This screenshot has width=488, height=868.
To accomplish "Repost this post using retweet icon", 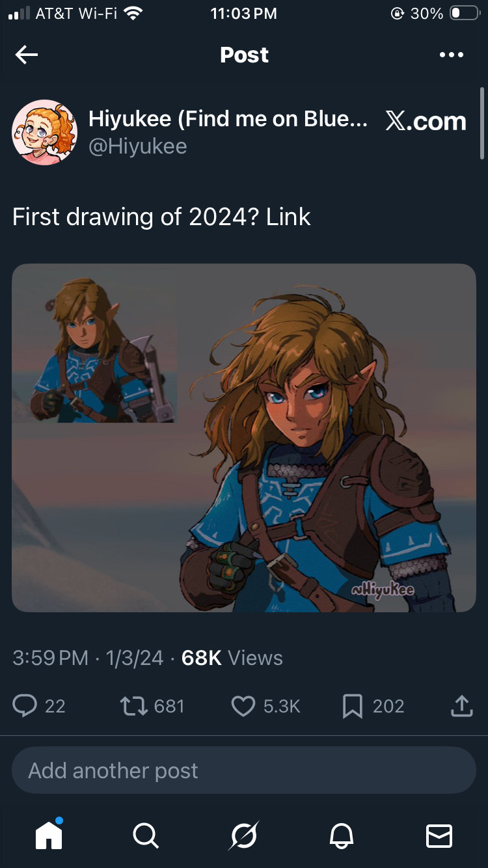I will pyautogui.click(x=134, y=706).
